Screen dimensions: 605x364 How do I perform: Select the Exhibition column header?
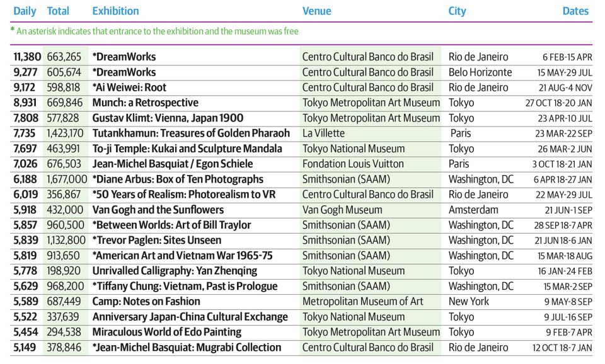coord(115,11)
